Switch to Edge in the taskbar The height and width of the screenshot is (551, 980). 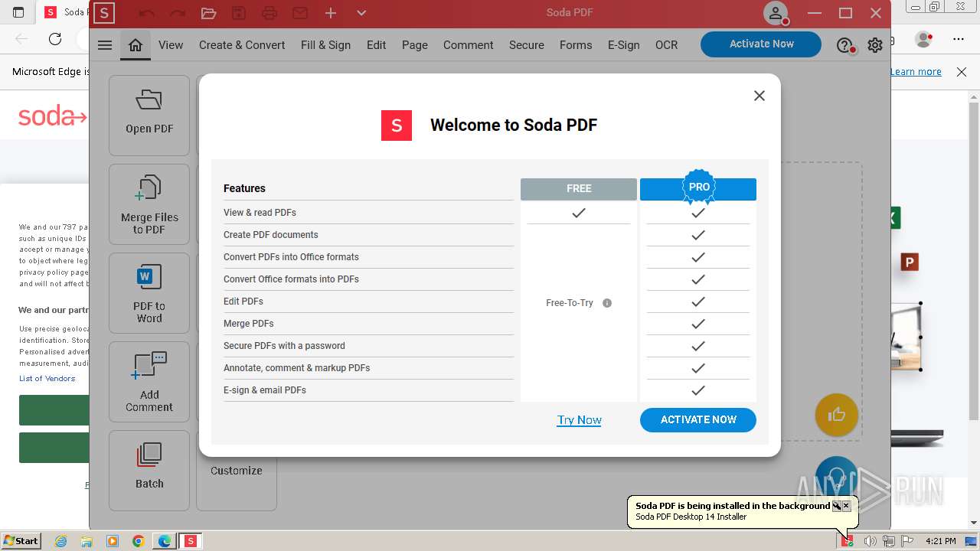pyautogui.click(x=165, y=541)
